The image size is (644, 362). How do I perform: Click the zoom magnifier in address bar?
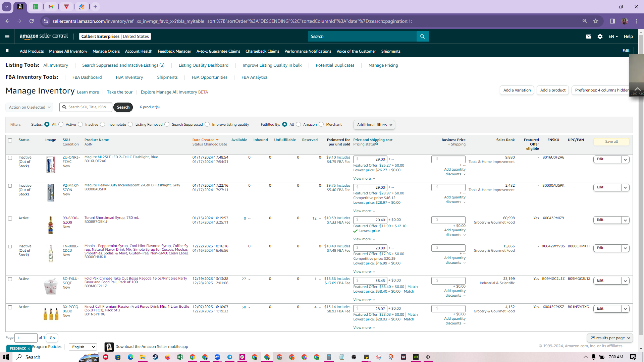coord(585,21)
